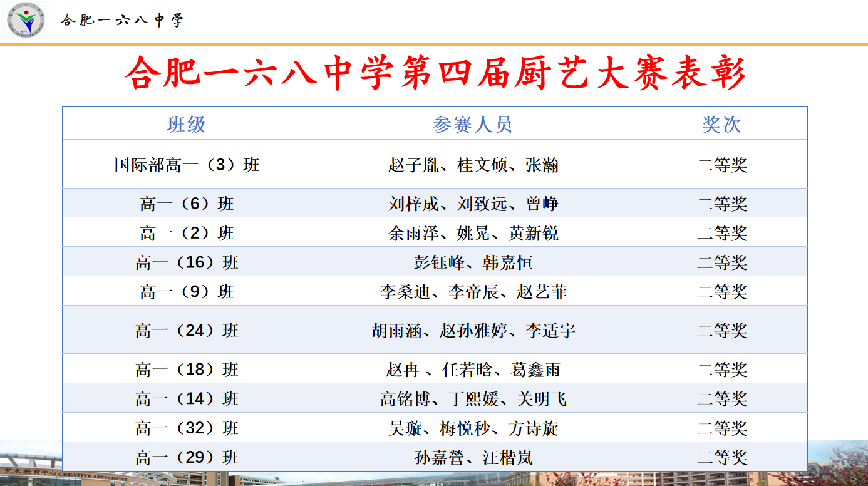
Task: Click the 班级 column header
Action: click(186, 124)
